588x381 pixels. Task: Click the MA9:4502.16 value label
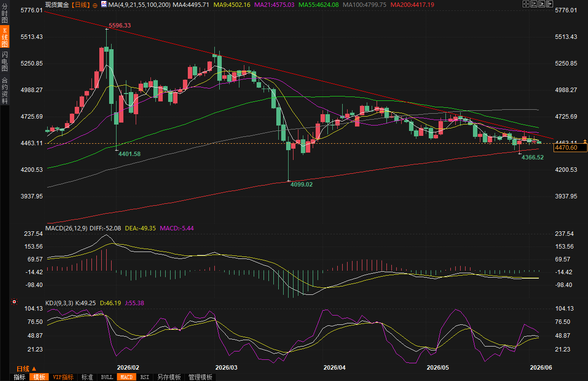point(232,5)
